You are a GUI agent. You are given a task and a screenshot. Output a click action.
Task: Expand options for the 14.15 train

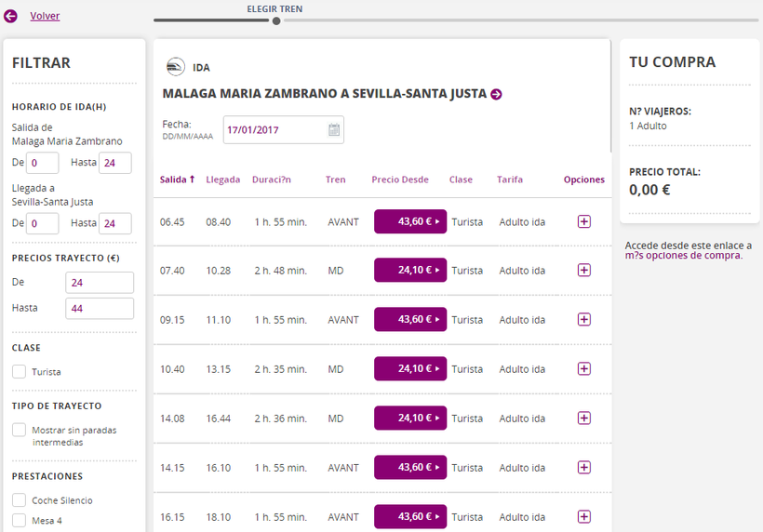(584, 467)
